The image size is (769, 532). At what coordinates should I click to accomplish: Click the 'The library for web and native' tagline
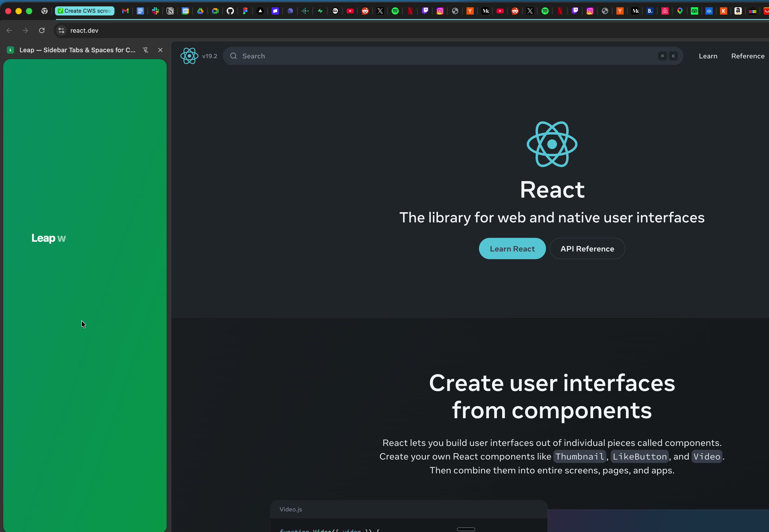point(552,217)
